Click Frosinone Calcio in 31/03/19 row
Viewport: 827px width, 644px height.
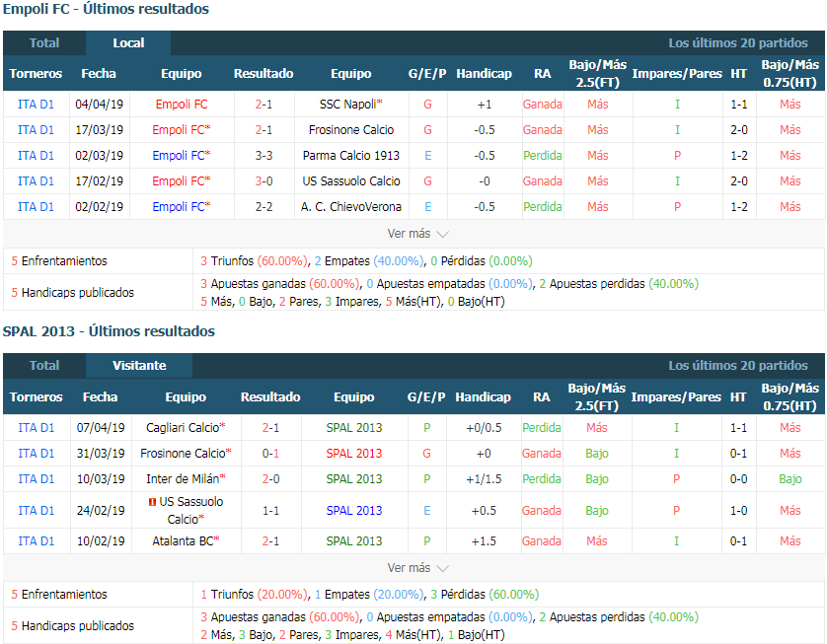[186, 454]
